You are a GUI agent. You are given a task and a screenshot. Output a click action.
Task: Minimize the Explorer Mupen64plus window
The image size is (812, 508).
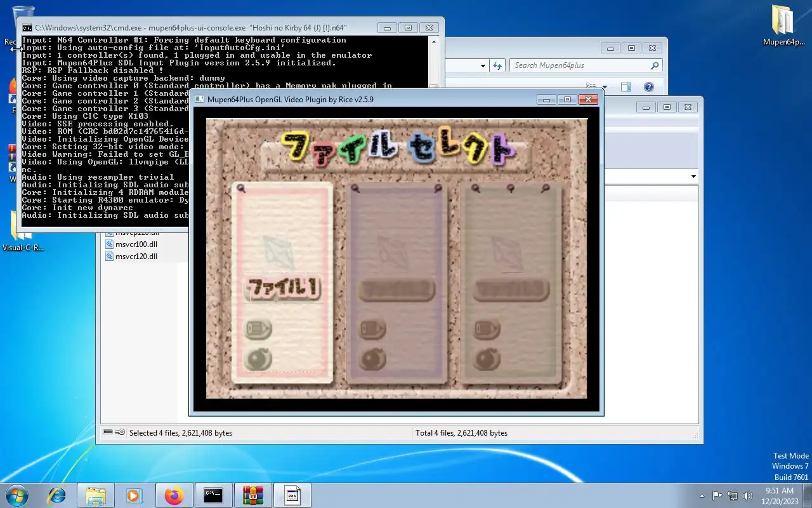click(x=610, y=48)
